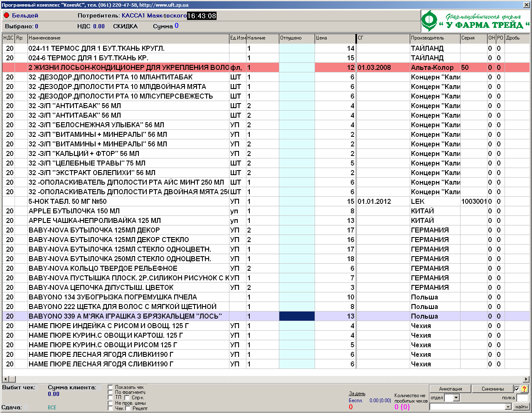The height and width of the screenshot is (413, 532).
Task: Select row 32 -З/П "КАЛЬЦИЙ + ФТОР" 56 МЛ
Action: pos(266,153)
